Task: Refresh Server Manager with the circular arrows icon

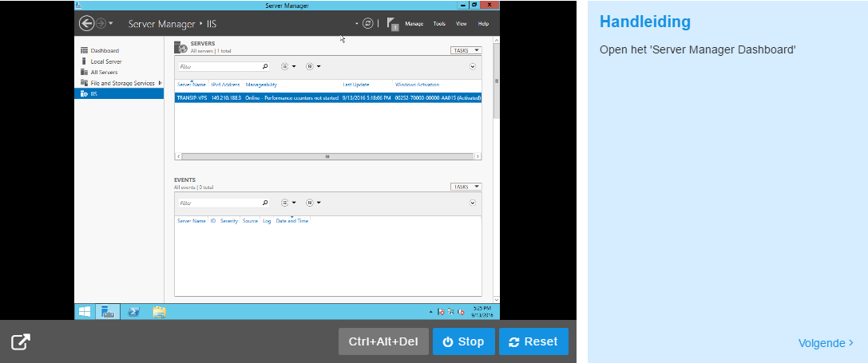Action: click(x=368, y=23)
